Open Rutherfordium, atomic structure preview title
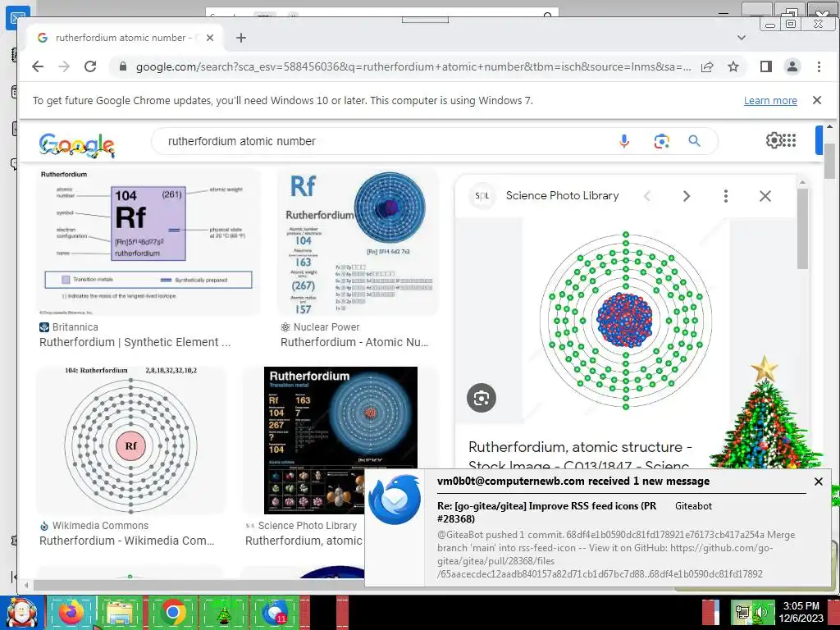This screenshot has height=630, width=840. pyautogui.click(x=580, y=455)
